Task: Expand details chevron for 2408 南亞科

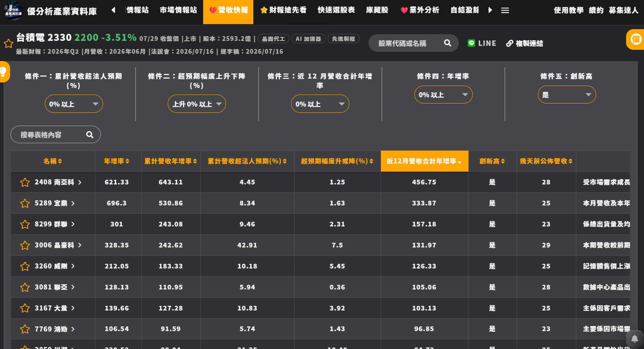Action: 80,182
